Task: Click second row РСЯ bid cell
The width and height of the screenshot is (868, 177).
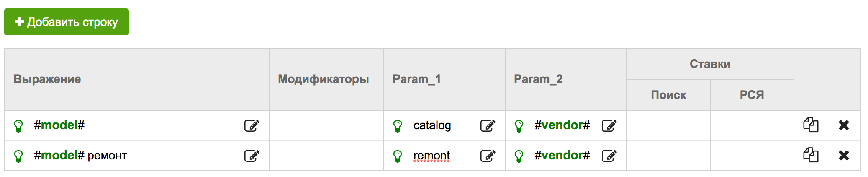Action: pyautogui.click(x=752, y=156)
